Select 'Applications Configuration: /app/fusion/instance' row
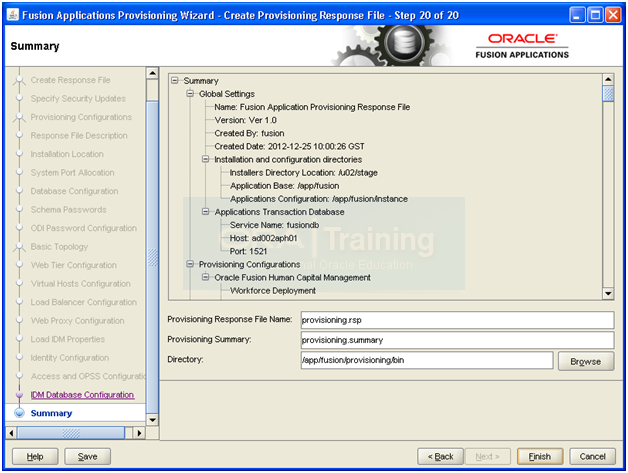The width and height of the screenshot is (628, 473). 319,199
